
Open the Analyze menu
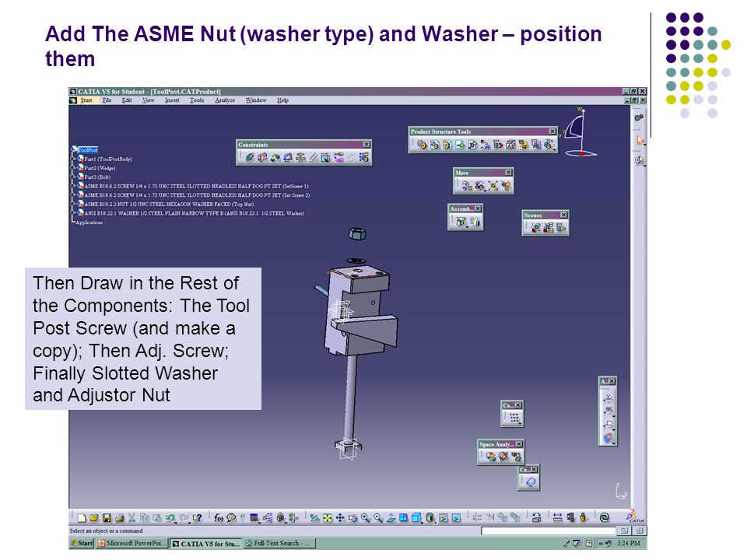pyautogui.click(x=225, y=100)
